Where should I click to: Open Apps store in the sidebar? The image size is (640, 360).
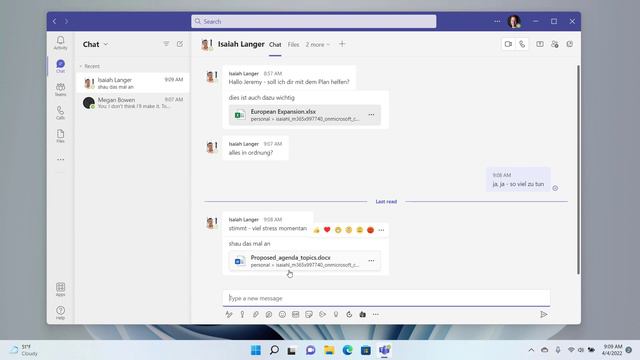click(x=60, y=289)
